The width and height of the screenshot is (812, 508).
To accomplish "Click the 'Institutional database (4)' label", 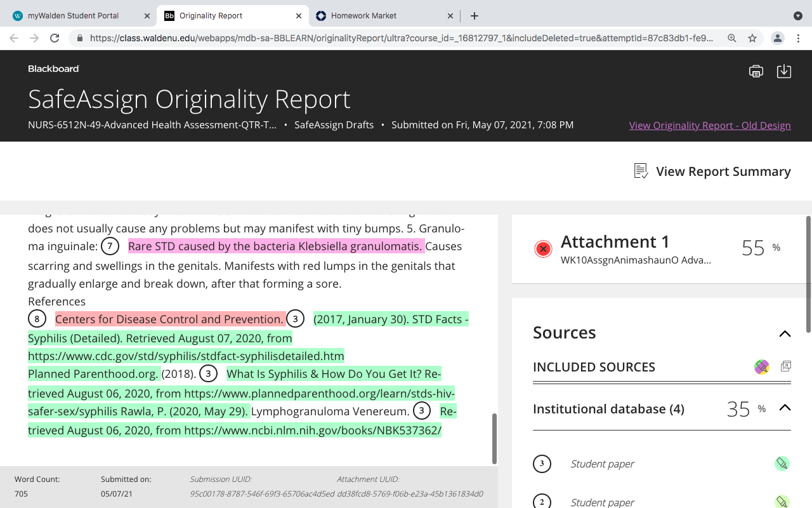I will (608, 409).
